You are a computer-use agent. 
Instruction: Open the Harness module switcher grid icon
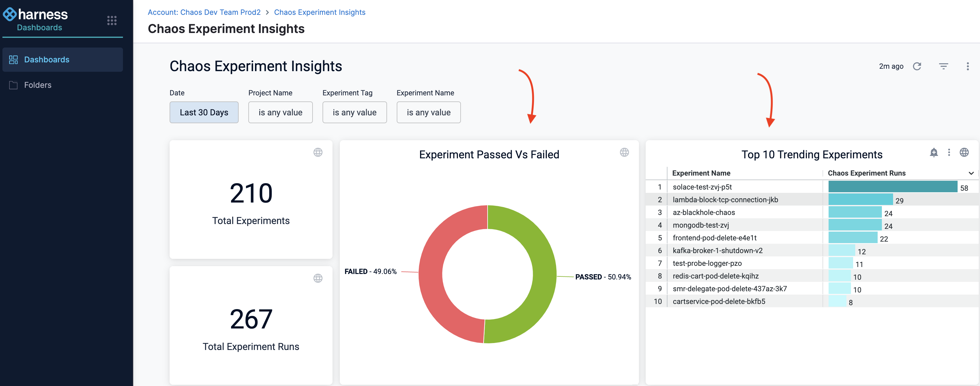click(x=111, y=21)
